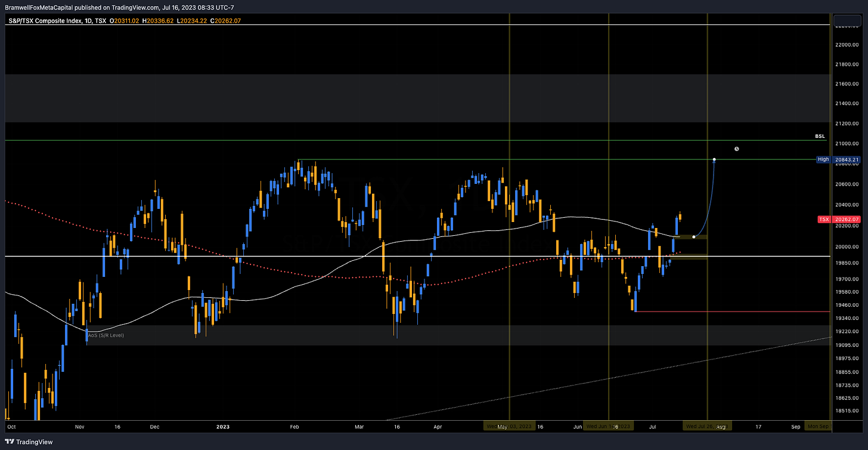Click the 19095.00 price axis label
The width and height of the screenshot is (868, 450).
tap(847, 345)
